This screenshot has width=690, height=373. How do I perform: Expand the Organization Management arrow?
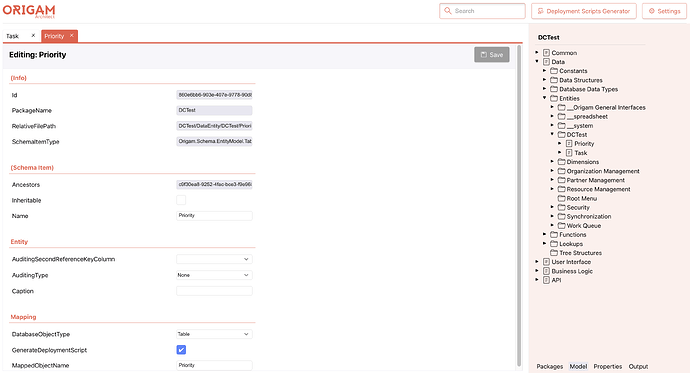point(552,171)
